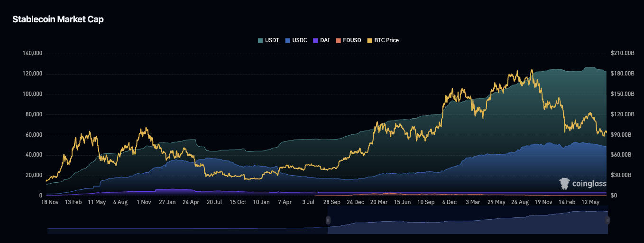Click the 6 Aug date label
The width and height of the screenshot is (644, 243).
120,202
